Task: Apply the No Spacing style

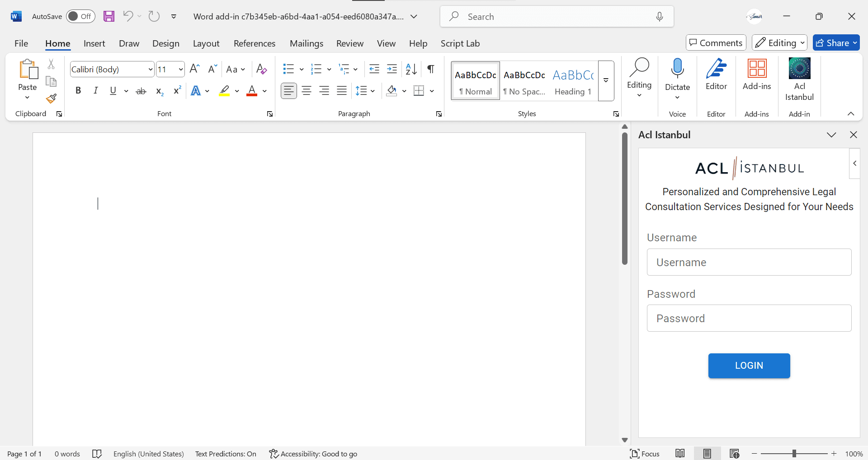Action: tap(524, 81)
